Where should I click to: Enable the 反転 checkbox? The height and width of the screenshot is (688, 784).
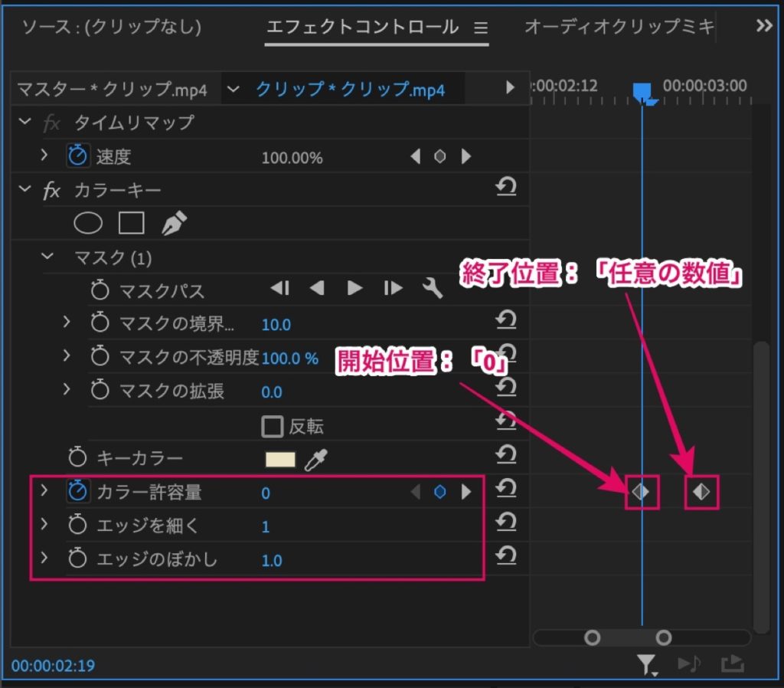pyautogui.click(x=273, y=427)
